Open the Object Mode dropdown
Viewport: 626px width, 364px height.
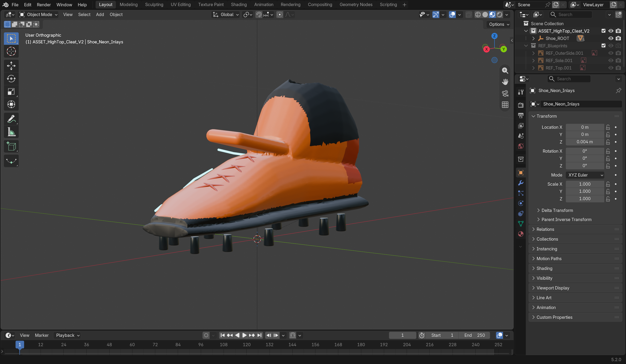[x=39, y=15]
